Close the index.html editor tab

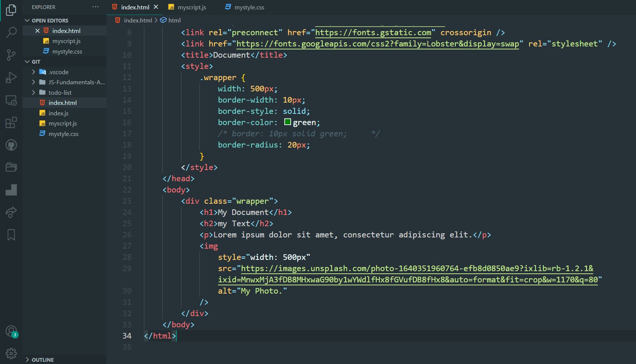click(156, 7)
